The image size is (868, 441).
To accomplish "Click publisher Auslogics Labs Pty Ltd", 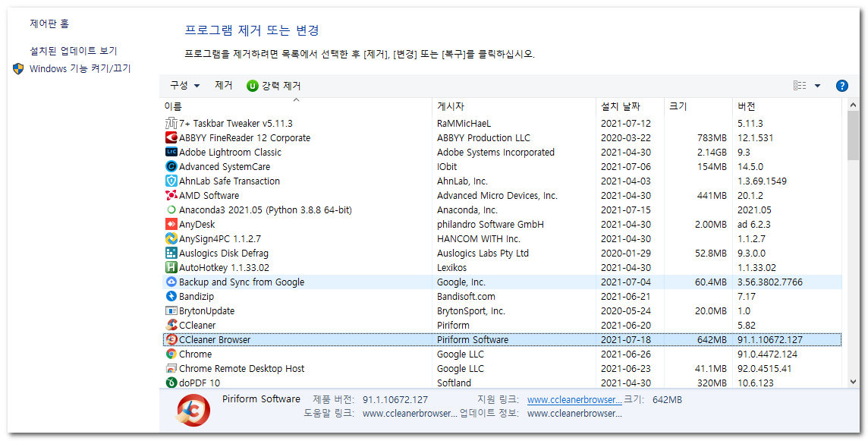I will tap(483, 254).
